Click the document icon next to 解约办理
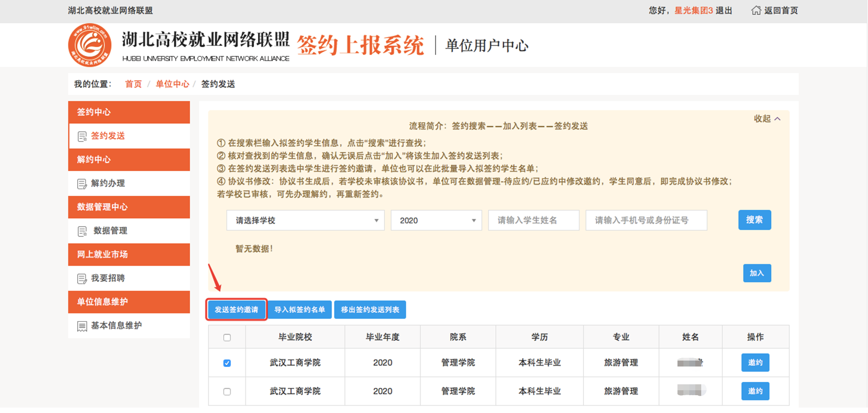Image resolution: width=868 pixels, height=413 pixels. click(x=82, y=184)
